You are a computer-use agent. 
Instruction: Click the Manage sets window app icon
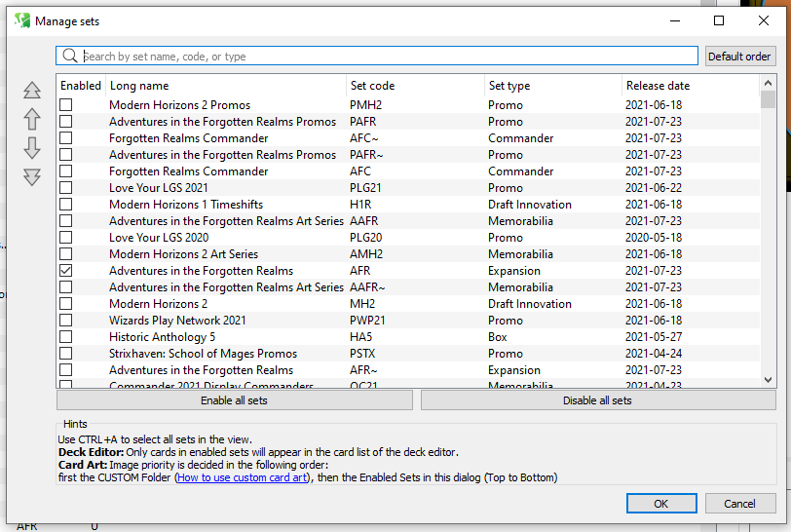pos(22,20)
